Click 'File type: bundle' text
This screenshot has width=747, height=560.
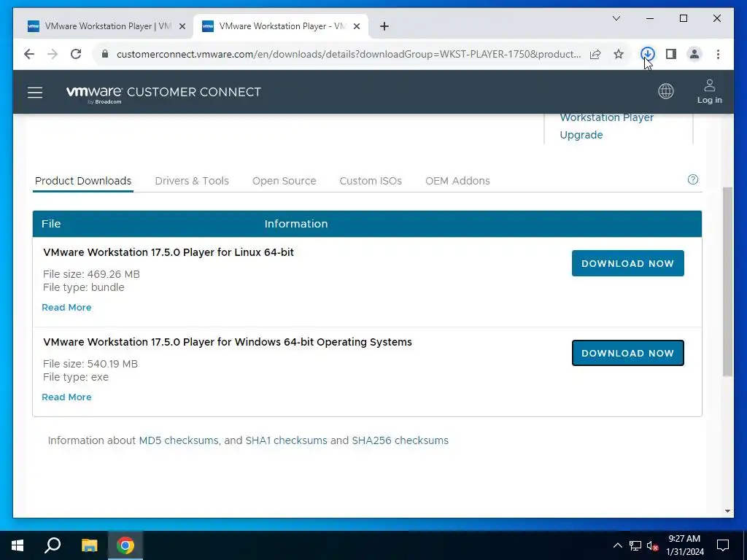[83, 287]
